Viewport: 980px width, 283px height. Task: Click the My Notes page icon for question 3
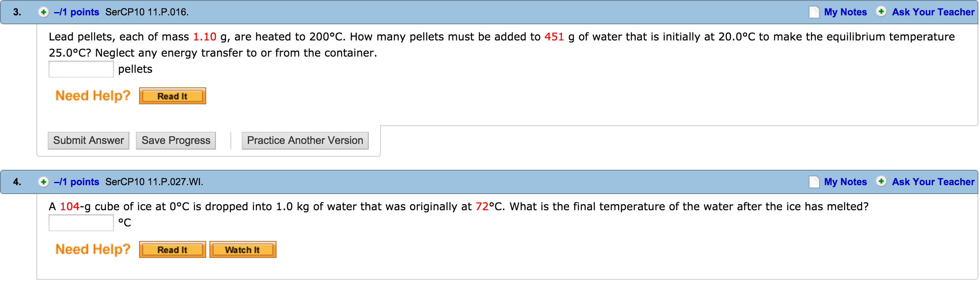pos(814,12)
